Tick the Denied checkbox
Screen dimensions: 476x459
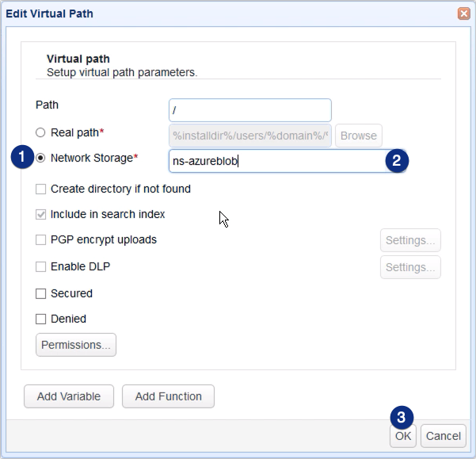click(40, 319)
